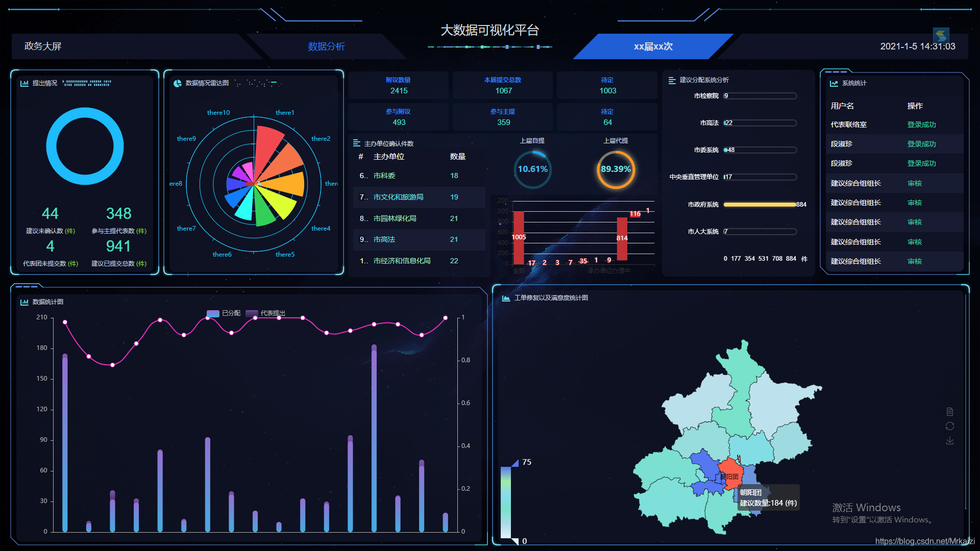This screenshot has width=980, height=551.
Task: Switch to the 数据分析 tab
Action: (x=326, y=46)
